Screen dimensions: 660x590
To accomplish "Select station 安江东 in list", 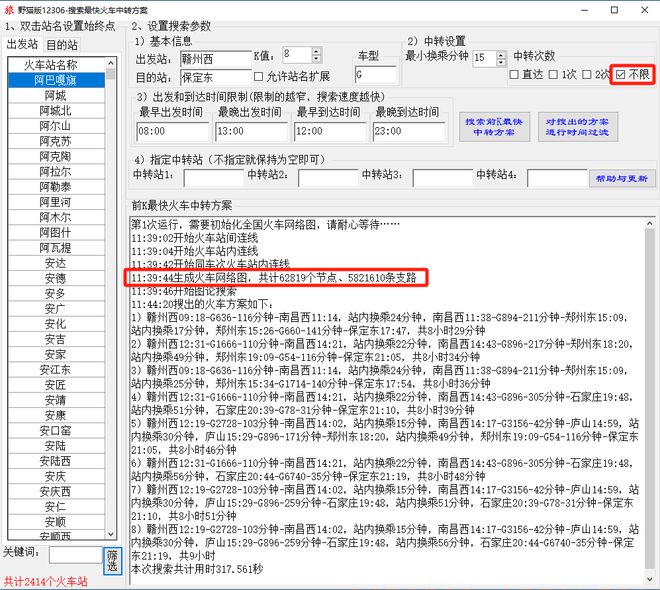I will pos(56,369).
